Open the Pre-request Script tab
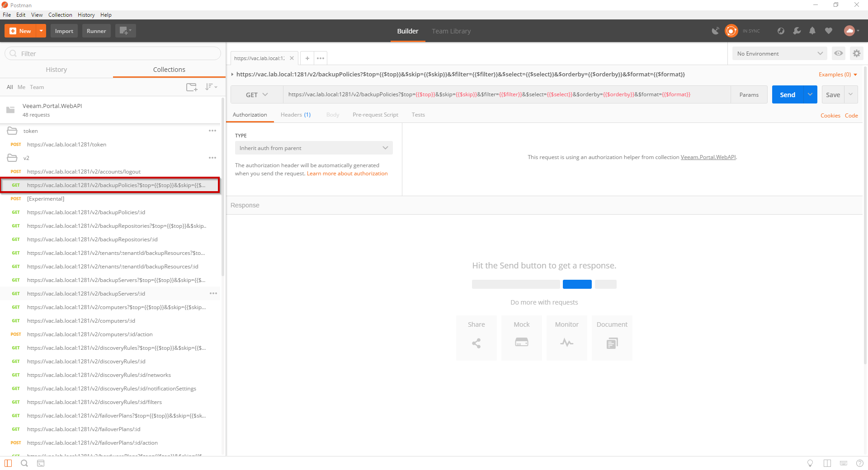Image resolution: width=868 pixels, height=470 pixels. tap(375, 115)
